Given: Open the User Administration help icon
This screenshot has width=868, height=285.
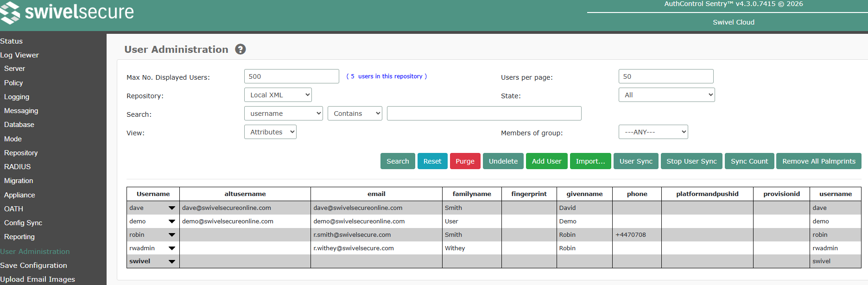Looking at the screenshot, I should [240, 49].
